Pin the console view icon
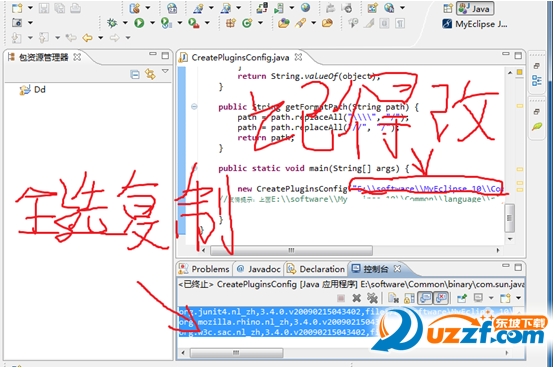555x368 pixels. tap(462, 298)
